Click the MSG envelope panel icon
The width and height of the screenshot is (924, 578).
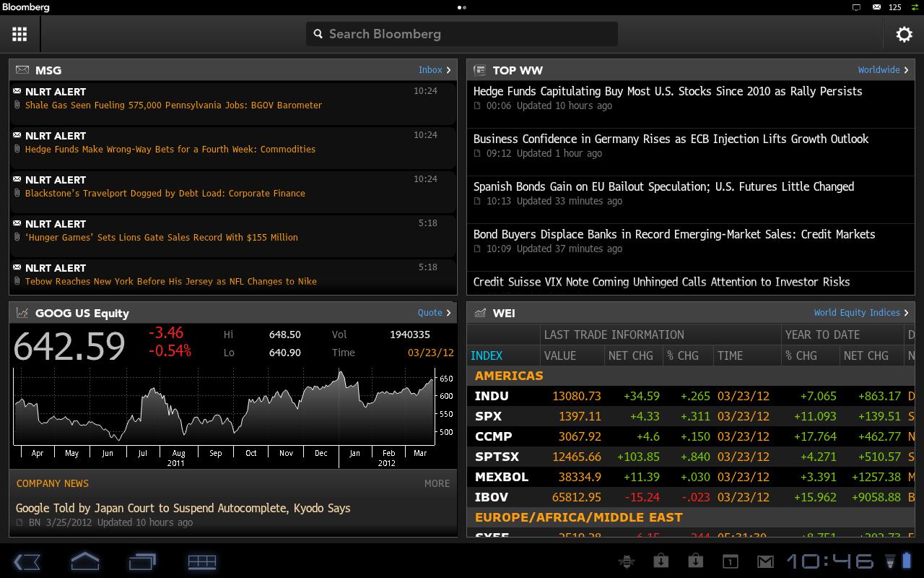pyautogui.click(x=22, y=70)
